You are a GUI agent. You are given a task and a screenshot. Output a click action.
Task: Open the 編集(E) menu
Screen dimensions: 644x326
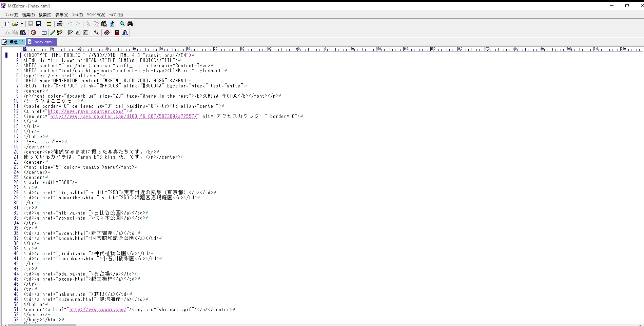28,15
